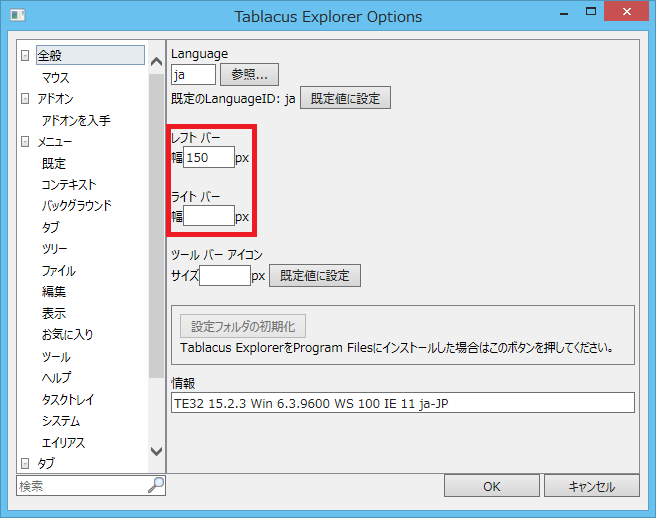Click the tree scrollbar thumb
Image resolution: width=656 pixels, height=518 pixels.
coord(156,226)
